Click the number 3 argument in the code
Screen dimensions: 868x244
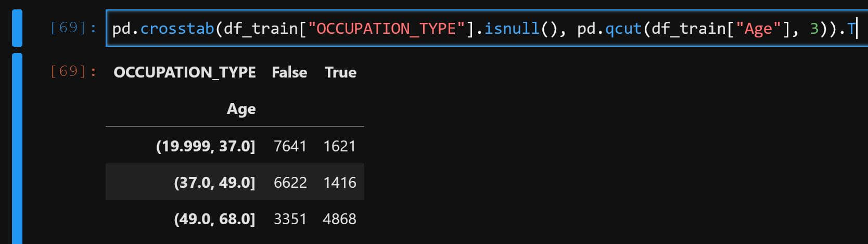tap(814, 28)
